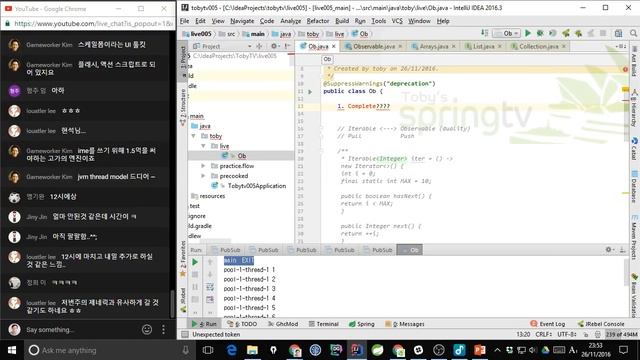This screenshot has width=640, height=360.
Task: Click the Make Project build icon
Action: coord(484,33)
